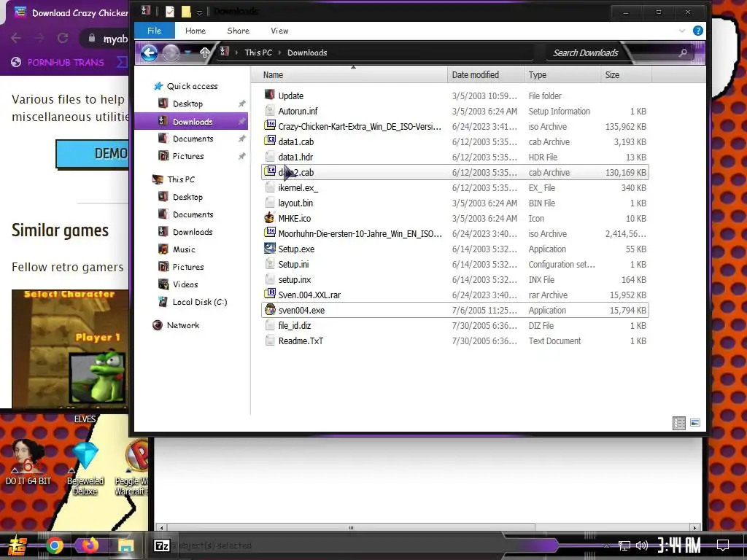This screenshot has height=560, width=747.
Task: Open the recent locations dropdown beside the Forward arrow
Action: coord(188,52)
